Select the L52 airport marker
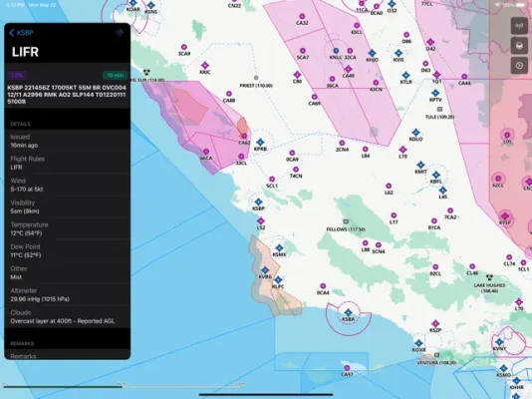The width and height of the screenshot is (532, 399). 261,221
